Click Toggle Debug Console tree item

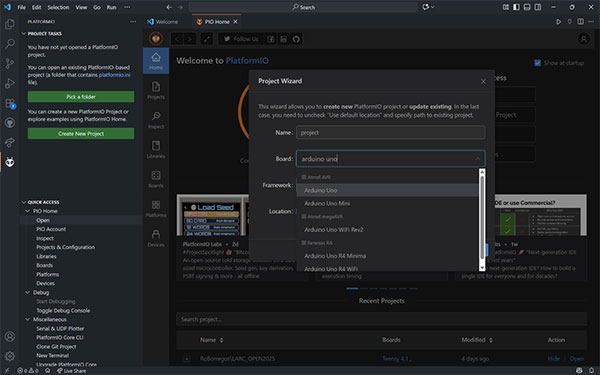coord(63,310)
